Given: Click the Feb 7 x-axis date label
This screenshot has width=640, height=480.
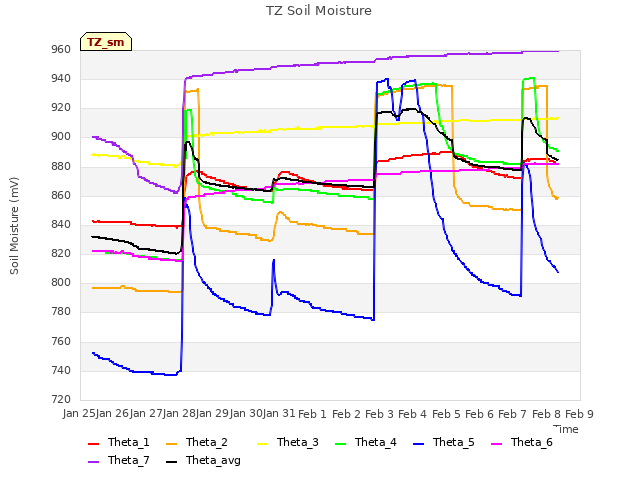Looking at the screenshot, I should tap(513, 414).
